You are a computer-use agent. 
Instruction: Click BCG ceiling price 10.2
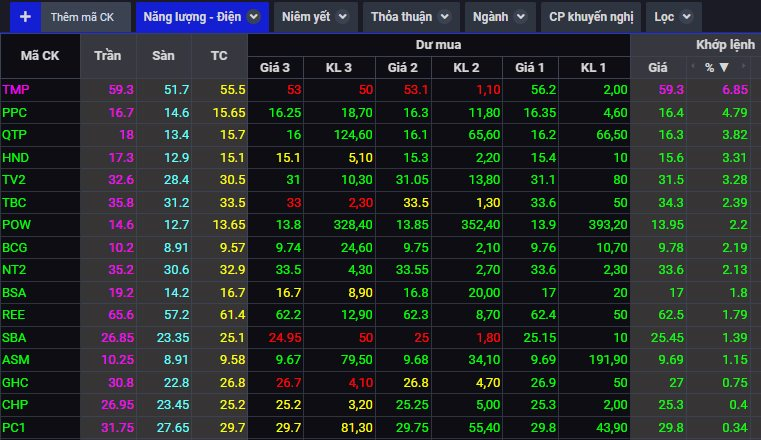click(x=121, y=248)
